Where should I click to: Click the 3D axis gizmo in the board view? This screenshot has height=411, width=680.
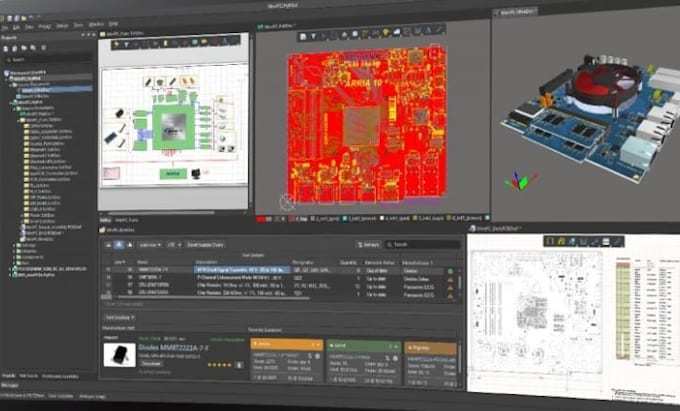(x=521, y=180)
